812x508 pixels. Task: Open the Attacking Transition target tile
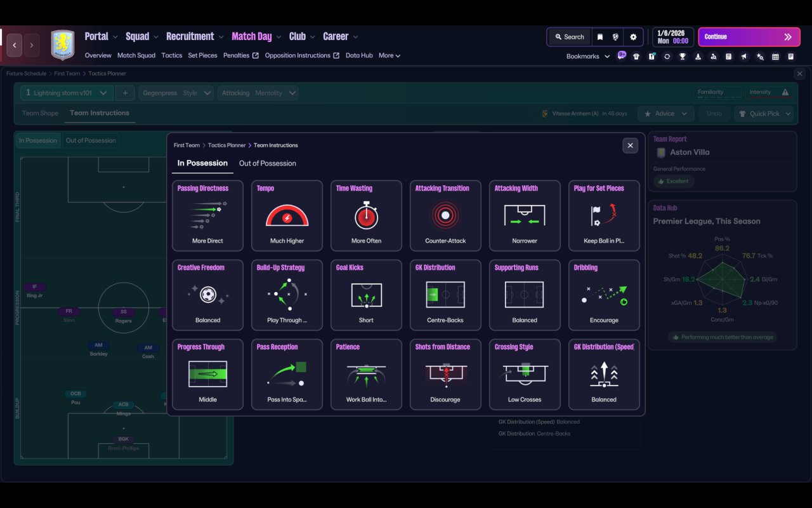(445, 216)
